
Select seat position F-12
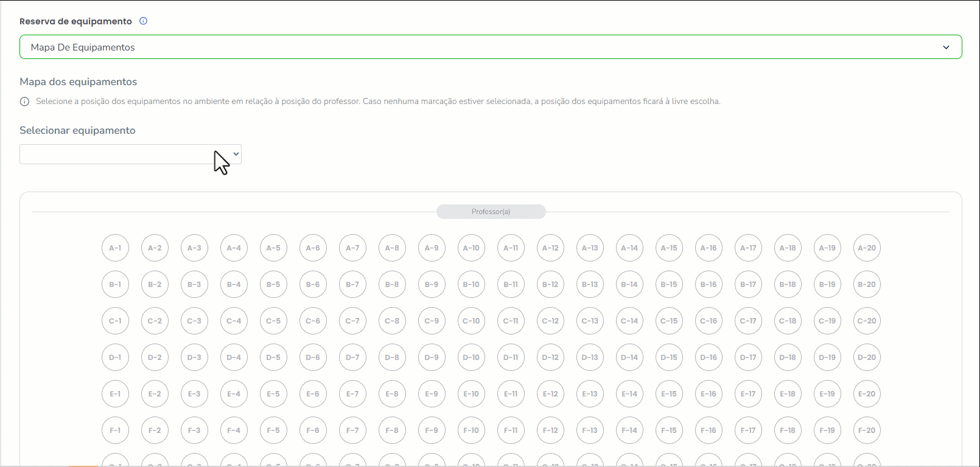point(550,431)
